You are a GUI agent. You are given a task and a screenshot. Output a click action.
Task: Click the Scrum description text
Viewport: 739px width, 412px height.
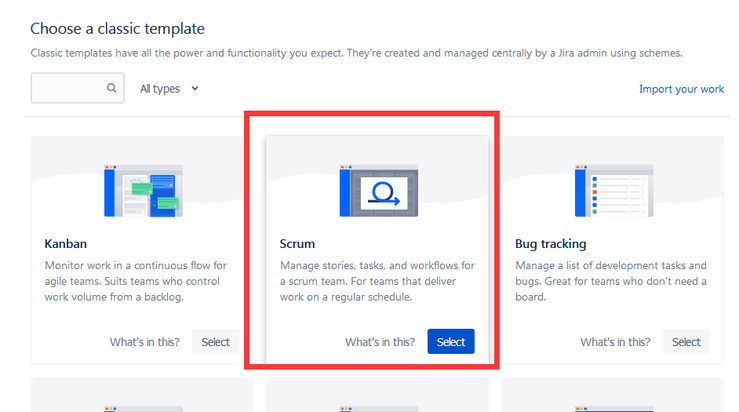coord(377,281)
